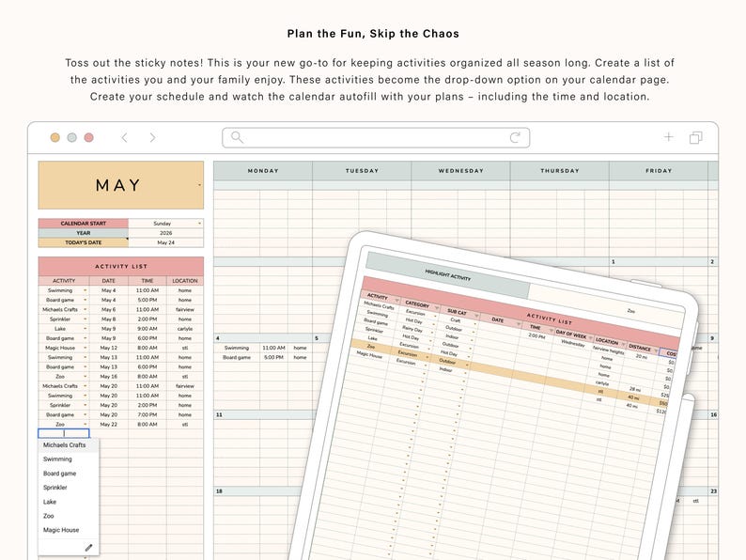746x560 pixels.
Task: Click the browser forward arrow
Action: 152,137
